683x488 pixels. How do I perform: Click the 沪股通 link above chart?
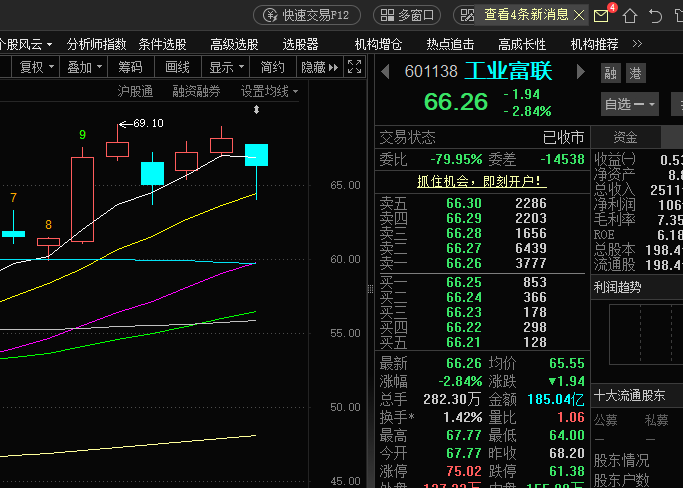(x=135, y=91)
